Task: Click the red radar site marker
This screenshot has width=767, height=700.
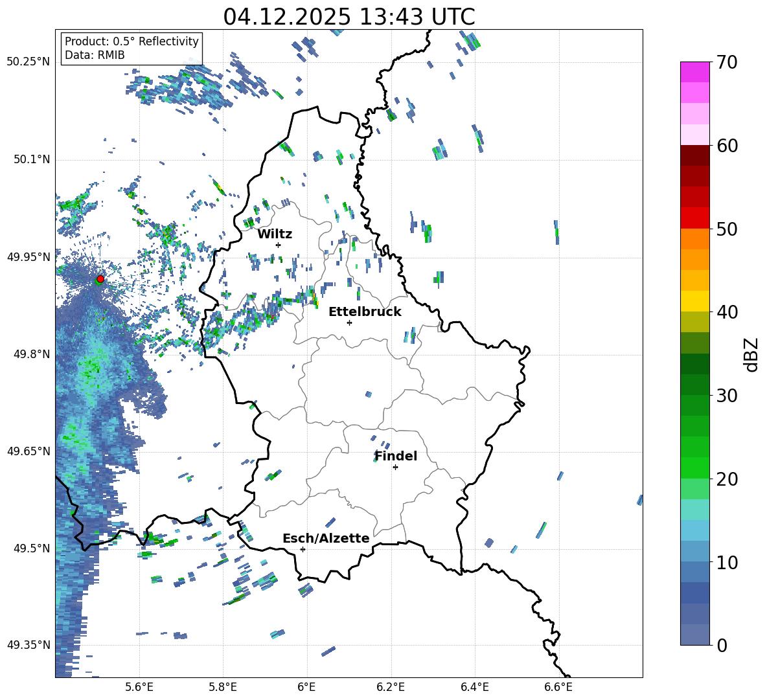Action: click(100, 279)
